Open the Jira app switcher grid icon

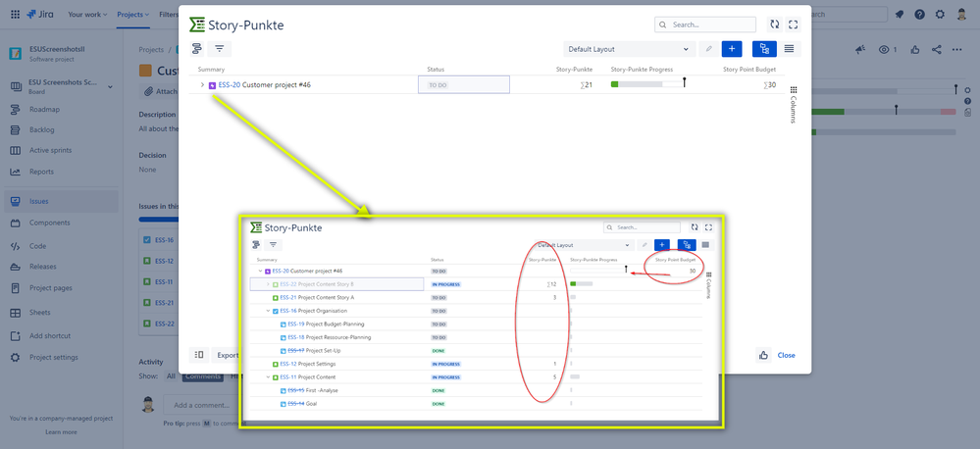15,14
